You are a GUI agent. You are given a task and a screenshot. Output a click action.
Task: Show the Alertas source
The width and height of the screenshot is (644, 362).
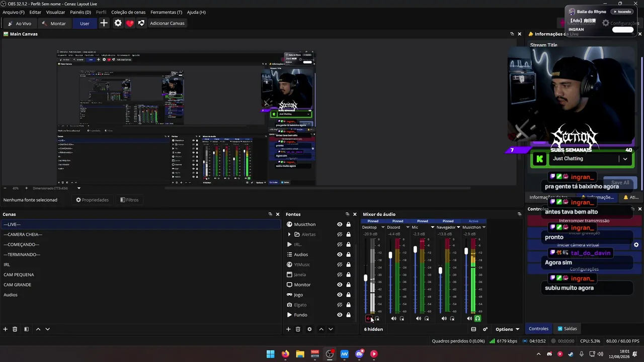tap(340, 234)
